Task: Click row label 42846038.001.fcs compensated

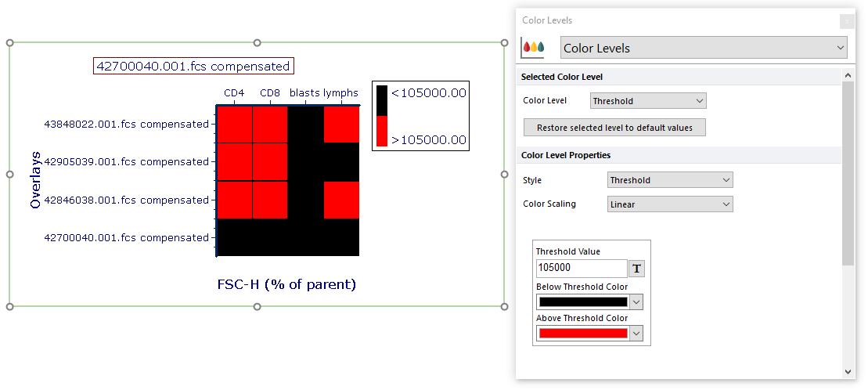Action: 126,200
